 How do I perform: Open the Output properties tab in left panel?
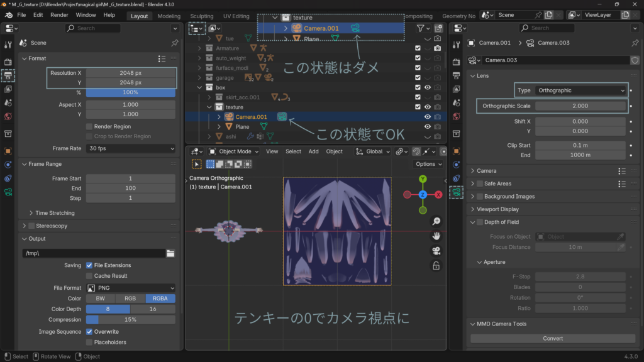click(8, 75)
